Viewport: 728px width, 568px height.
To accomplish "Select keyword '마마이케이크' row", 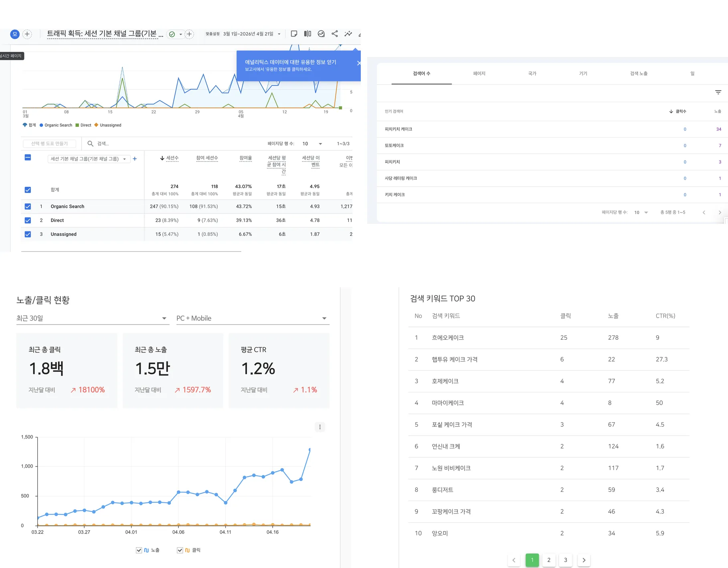I will (x=549, y=403).
